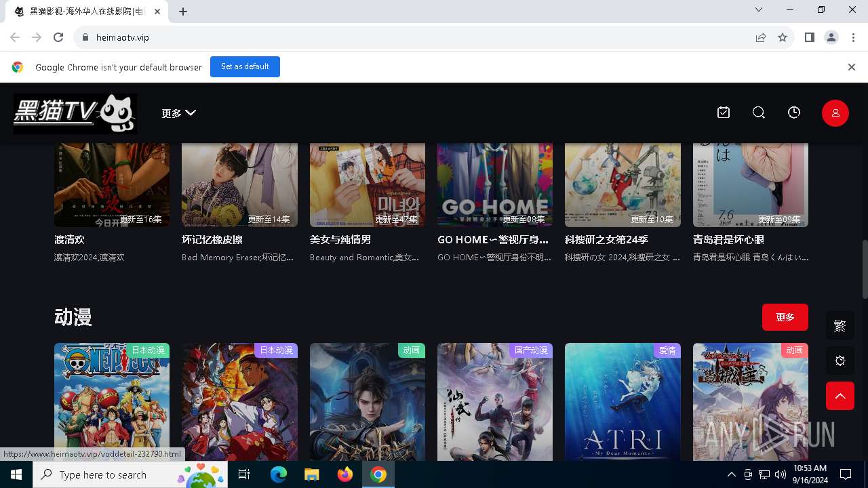Click the taskbar search box
This screenshot has width=868, height=488.
pos(130,474)
